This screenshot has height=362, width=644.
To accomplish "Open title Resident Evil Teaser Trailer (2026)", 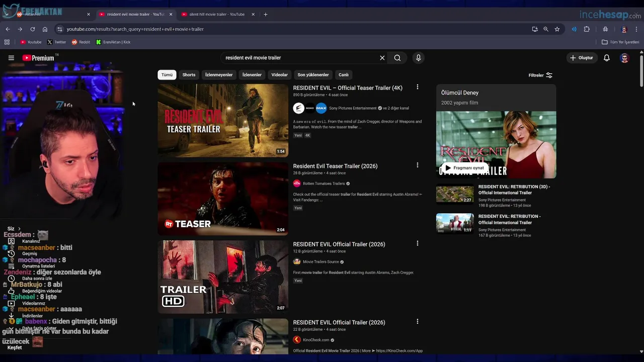I will [335, 166].
